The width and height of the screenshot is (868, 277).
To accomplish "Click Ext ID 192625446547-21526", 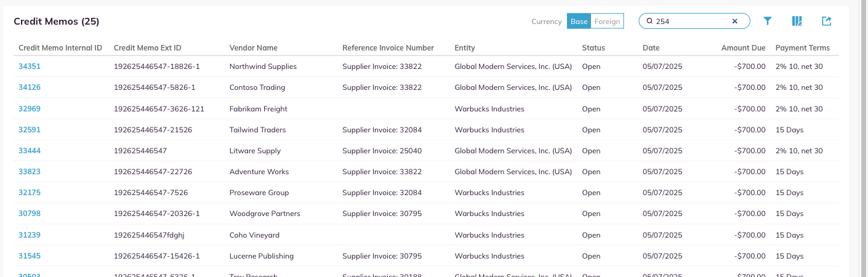I will 153,130.
